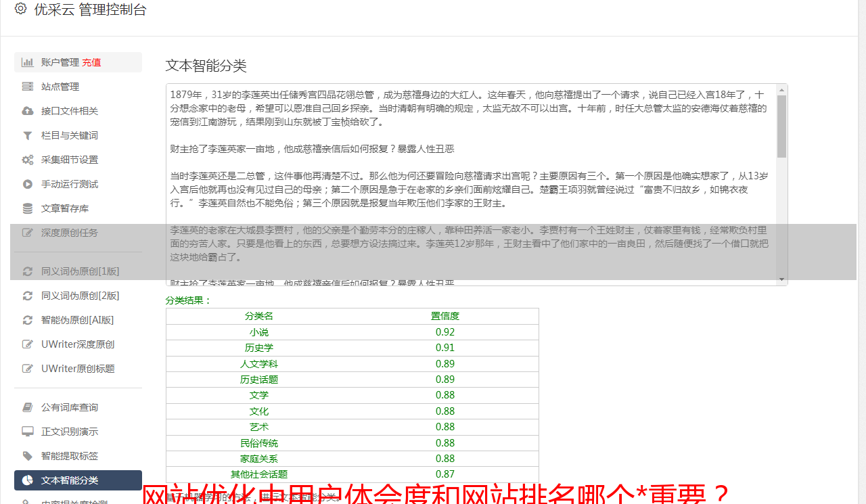Click the edit icon for UWriter原创标题

[28, 369]
